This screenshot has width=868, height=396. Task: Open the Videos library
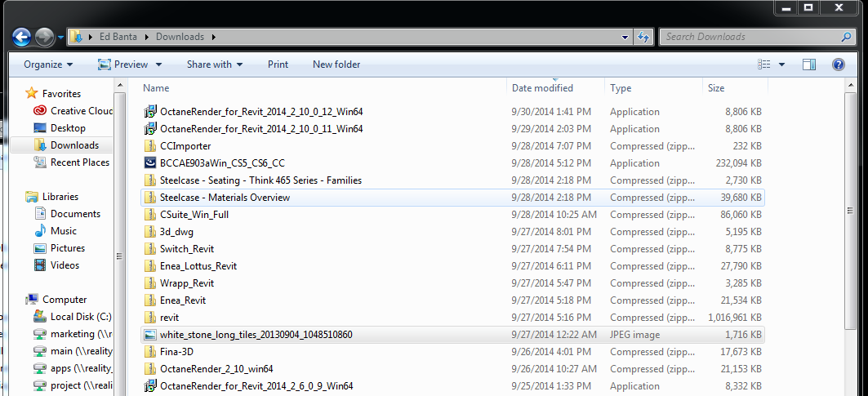(x=56, y=265)
